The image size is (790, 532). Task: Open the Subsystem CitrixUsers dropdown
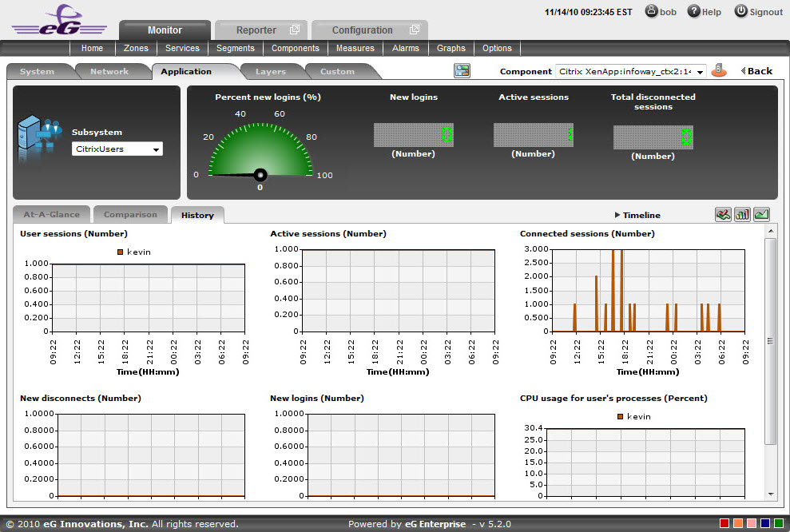coord(117,149)
